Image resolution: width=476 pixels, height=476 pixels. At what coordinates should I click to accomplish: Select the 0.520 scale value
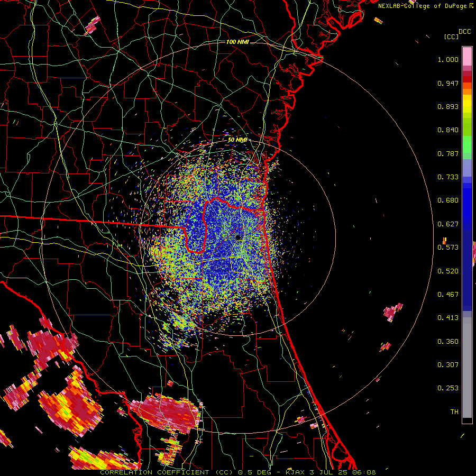coord(448,271)
